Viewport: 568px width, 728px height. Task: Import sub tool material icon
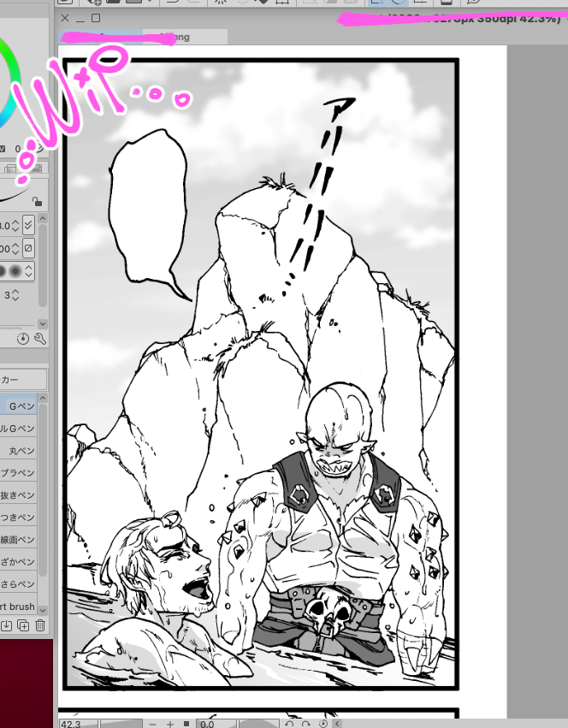tap(6, 626)
